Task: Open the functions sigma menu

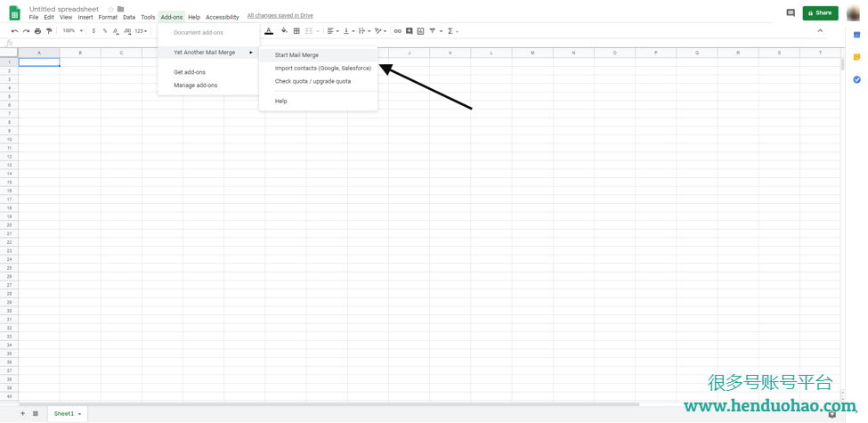Action: [450, 31]
